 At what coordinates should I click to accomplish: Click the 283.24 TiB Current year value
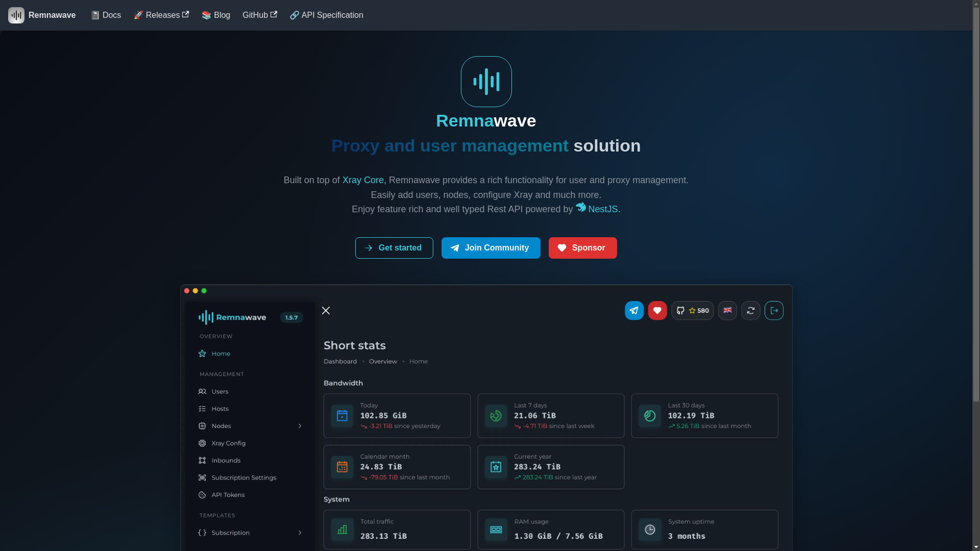click(537, 467)
